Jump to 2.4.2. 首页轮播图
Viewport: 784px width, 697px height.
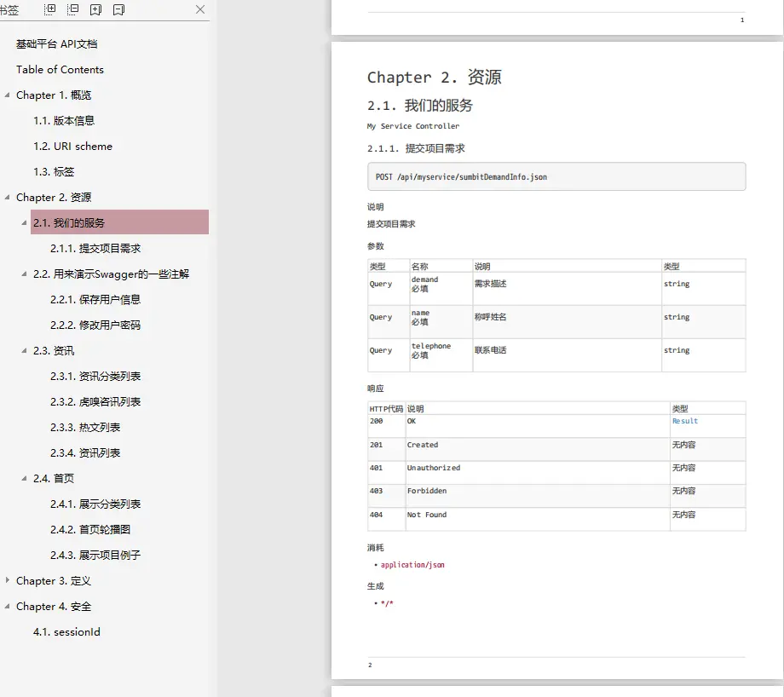(x=90, y=529)
